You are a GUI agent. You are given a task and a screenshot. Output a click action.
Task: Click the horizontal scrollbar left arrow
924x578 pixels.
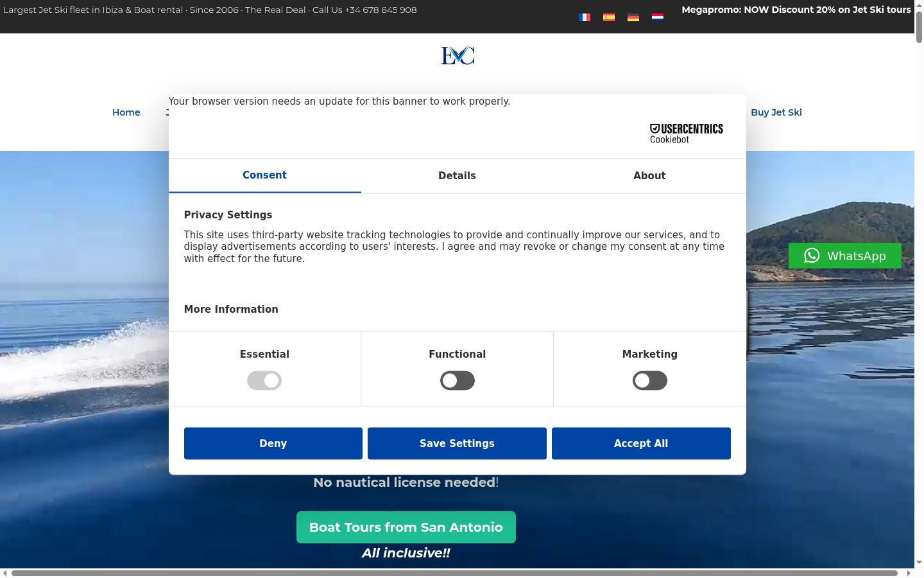pos(5,573)
